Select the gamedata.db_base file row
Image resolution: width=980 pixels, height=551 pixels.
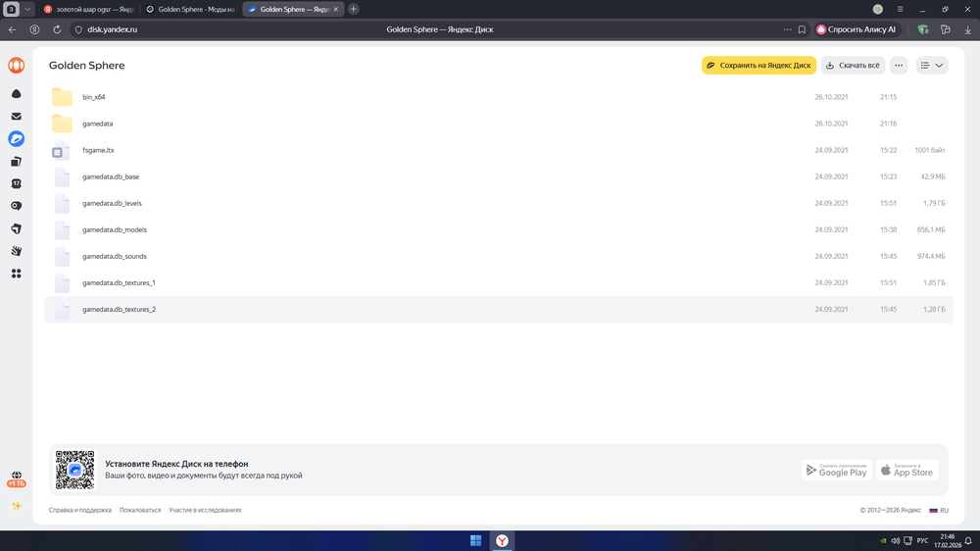coord(498,176)
